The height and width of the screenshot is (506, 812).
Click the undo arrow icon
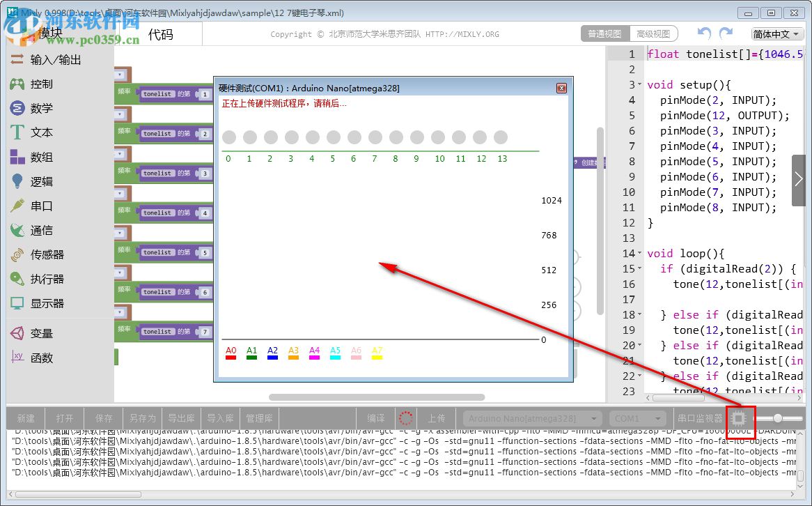[x=703, y=33]
